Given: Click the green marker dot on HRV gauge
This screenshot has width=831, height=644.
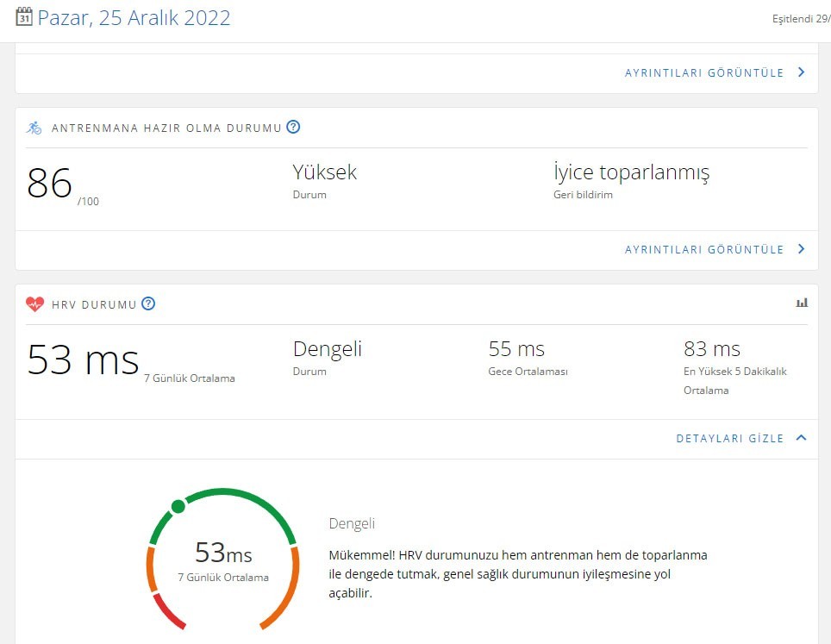Looking at the screenshot, I should 178,506.
